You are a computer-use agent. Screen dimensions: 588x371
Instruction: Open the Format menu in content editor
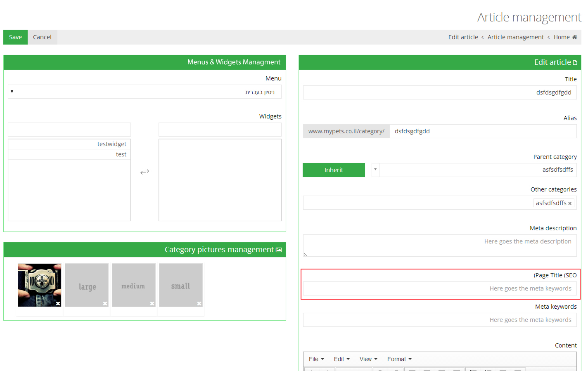[399, 359]
